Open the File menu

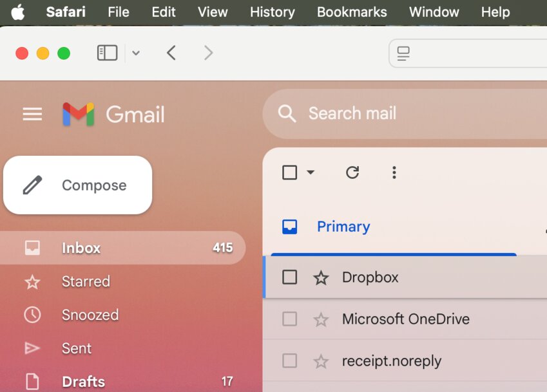tap(119, 12)
